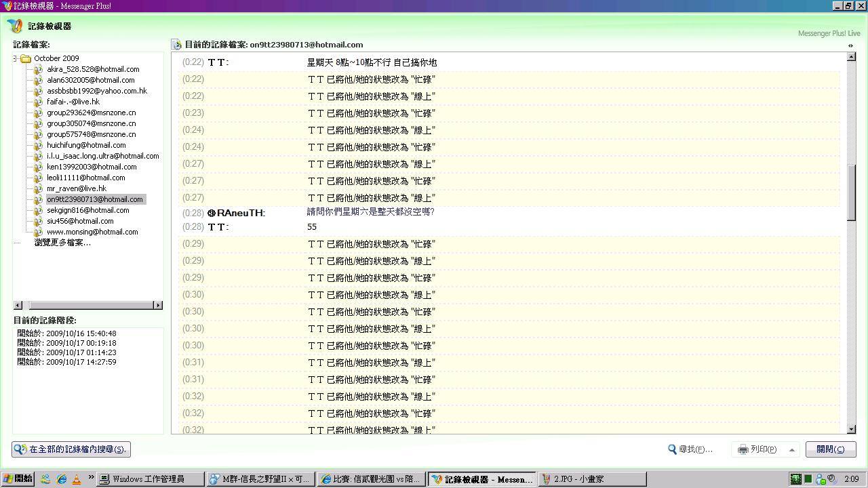Click the log icon beside on9tt23980713@hotmail.com
The width and height of the screenshot is (868, 488).
(x=39, y=199)
